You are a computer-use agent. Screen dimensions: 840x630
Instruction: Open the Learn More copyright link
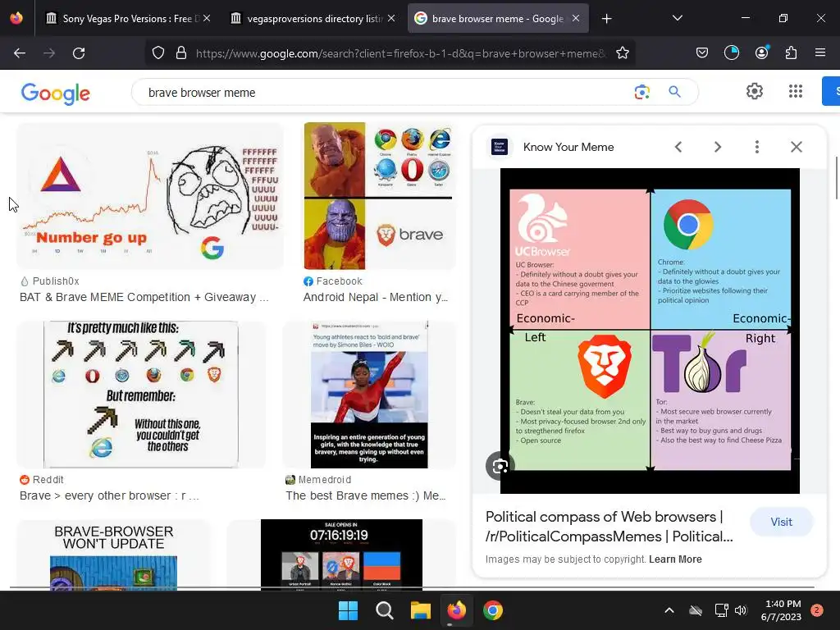(x=675, y=559)
